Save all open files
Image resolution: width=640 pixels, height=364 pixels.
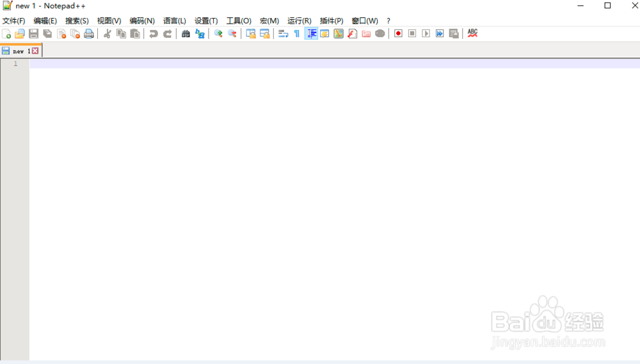pos(47,34)
